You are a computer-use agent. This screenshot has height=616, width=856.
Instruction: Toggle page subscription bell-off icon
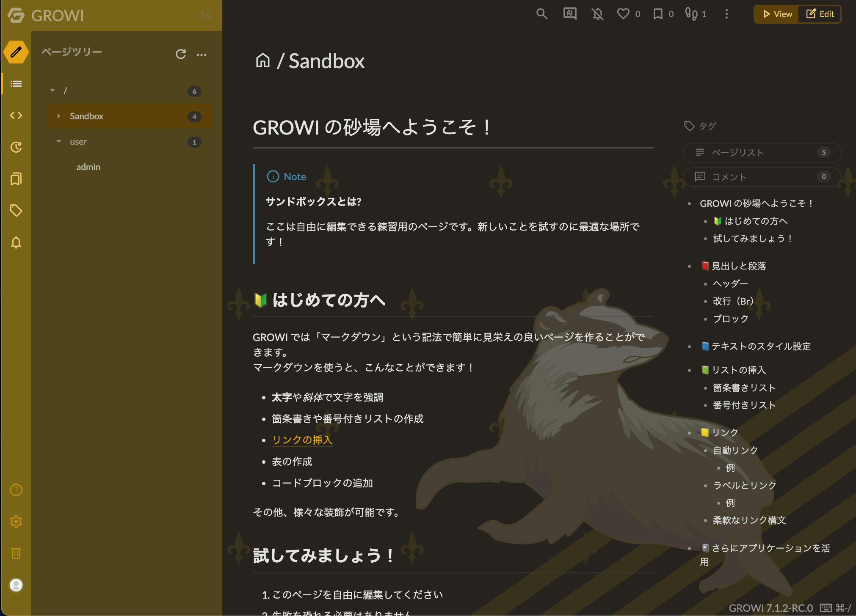click(597, 14)
